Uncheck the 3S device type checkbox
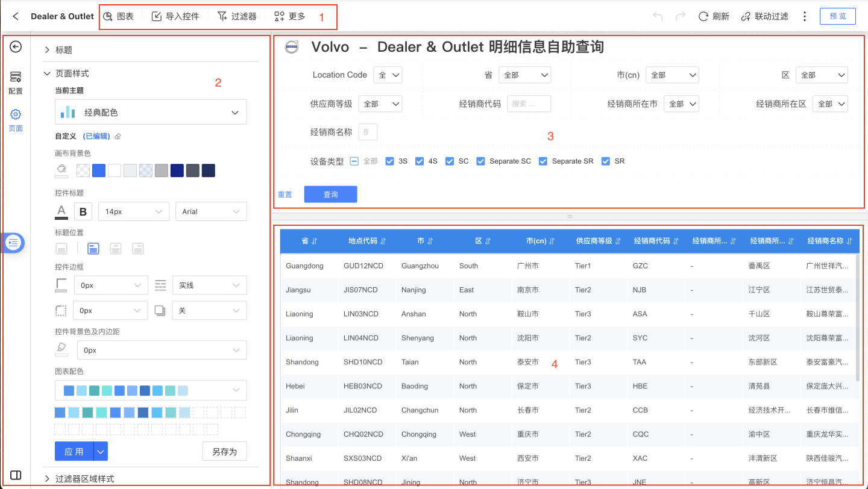Image resolution: width=868 pixels, height=489 pixels. click(x=389, y=161)
